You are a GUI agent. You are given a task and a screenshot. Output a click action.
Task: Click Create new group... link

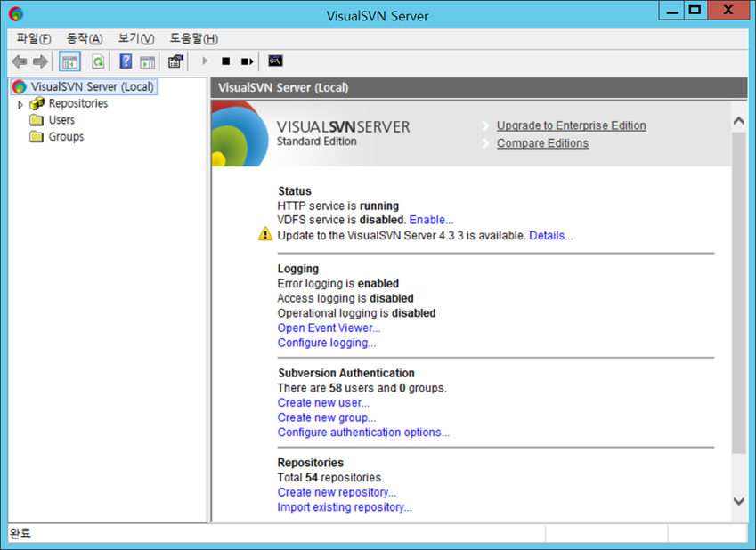[327, 418]
